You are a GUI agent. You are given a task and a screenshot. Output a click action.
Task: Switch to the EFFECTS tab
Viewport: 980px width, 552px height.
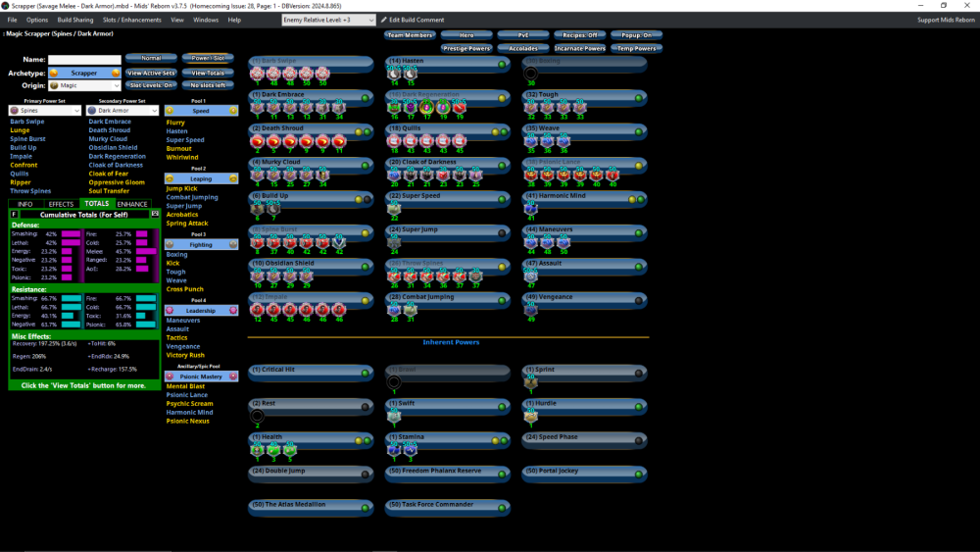tap(61, 204)
